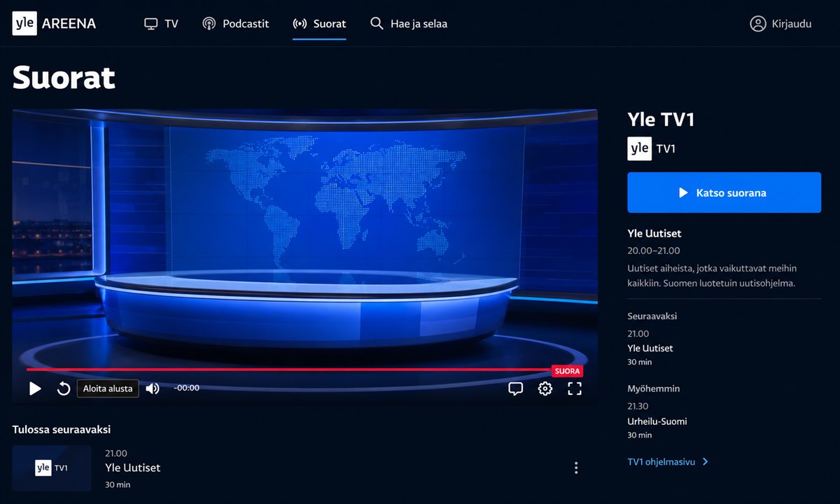Click the current program title Yle Uutiset
The height and width of the screenshot is (504, 840).
[654, 233]
